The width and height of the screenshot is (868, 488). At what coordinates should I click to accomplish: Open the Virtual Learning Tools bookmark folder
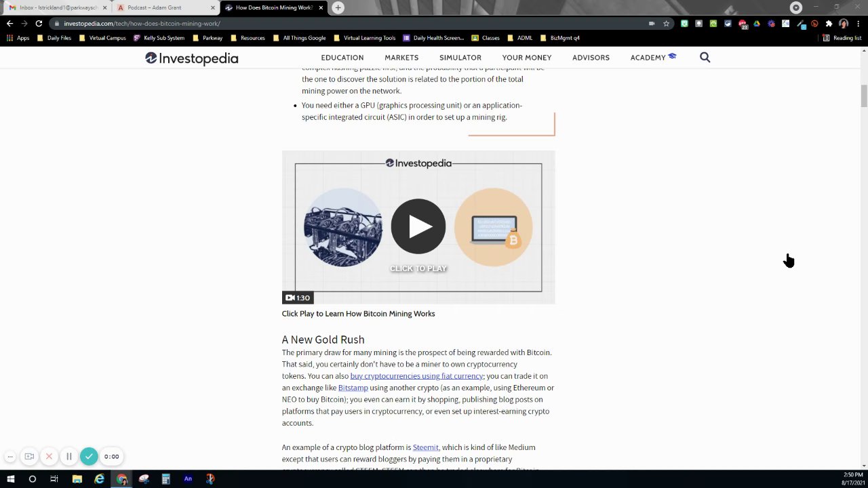point(364,38)
